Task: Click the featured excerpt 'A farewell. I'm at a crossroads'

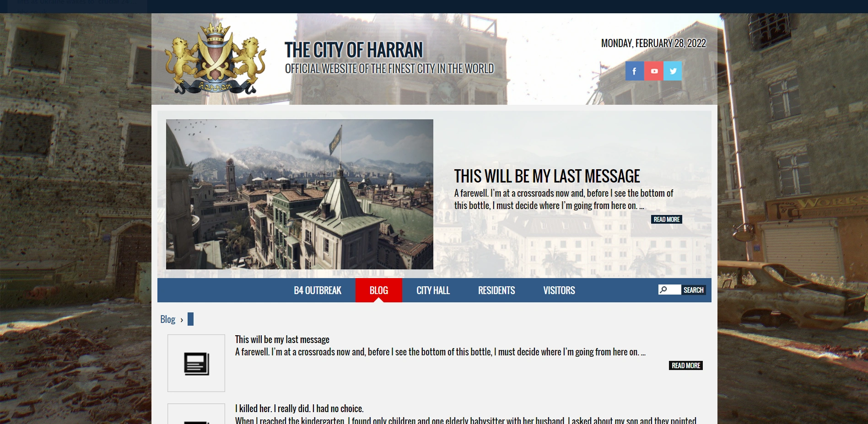Action: [x=564, y=199]
